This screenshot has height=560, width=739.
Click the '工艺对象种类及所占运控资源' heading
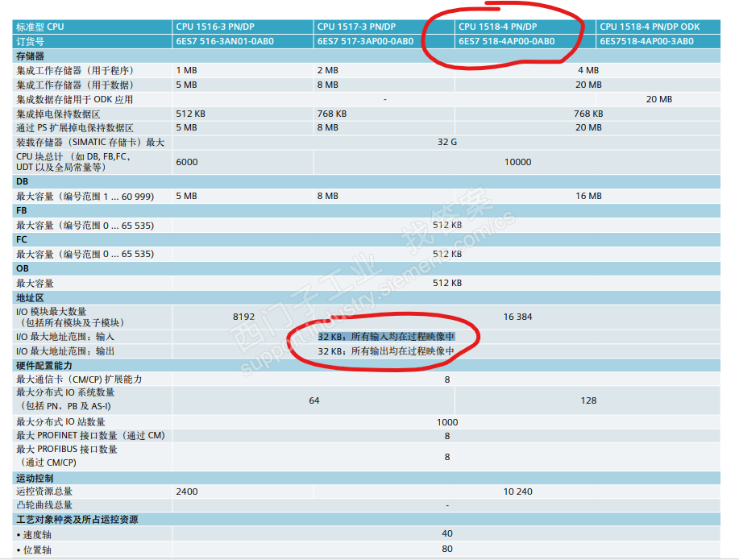[77, 520]
